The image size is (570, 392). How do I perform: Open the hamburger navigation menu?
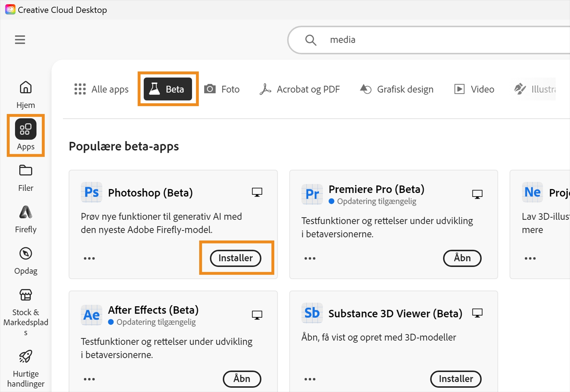(x=20, y=40)
